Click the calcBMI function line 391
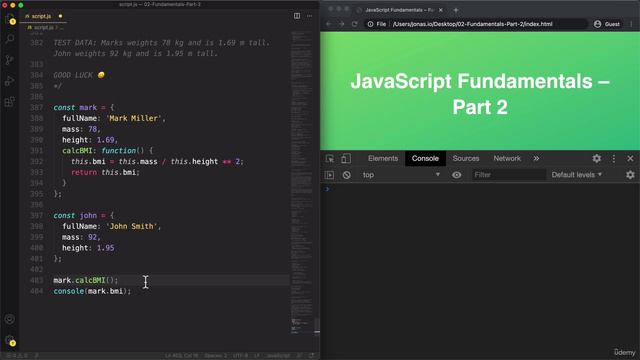The image size is (640, 360). click(107, 151)
